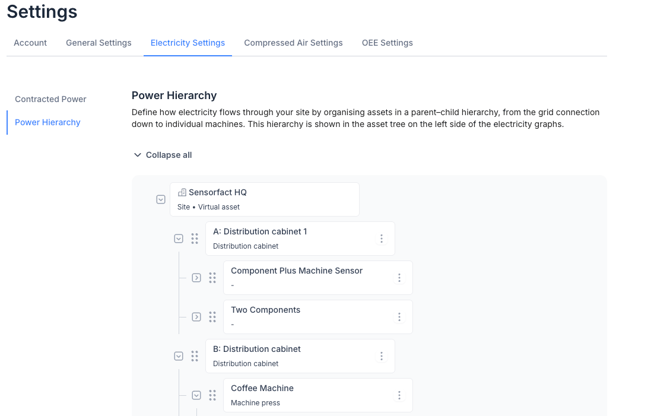Open Contracted Power in sidebar
Screen dimensions: 670x416
pyautogui.click(x=51, y=99)
